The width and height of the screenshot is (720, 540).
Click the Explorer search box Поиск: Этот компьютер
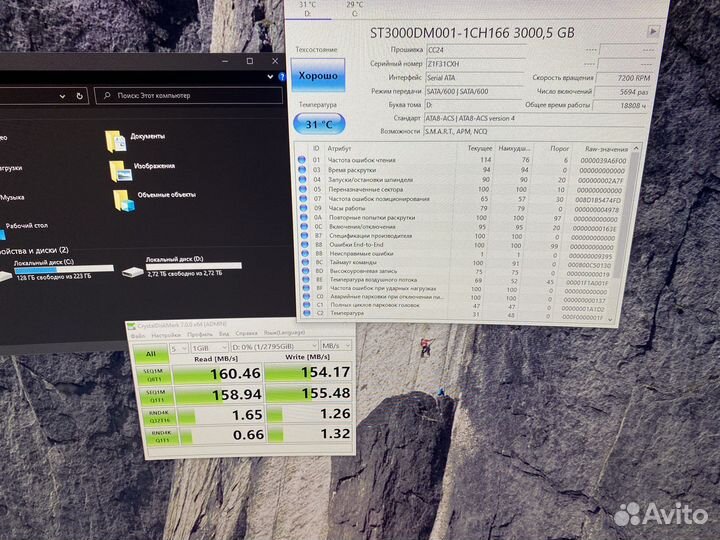(188, 96)
